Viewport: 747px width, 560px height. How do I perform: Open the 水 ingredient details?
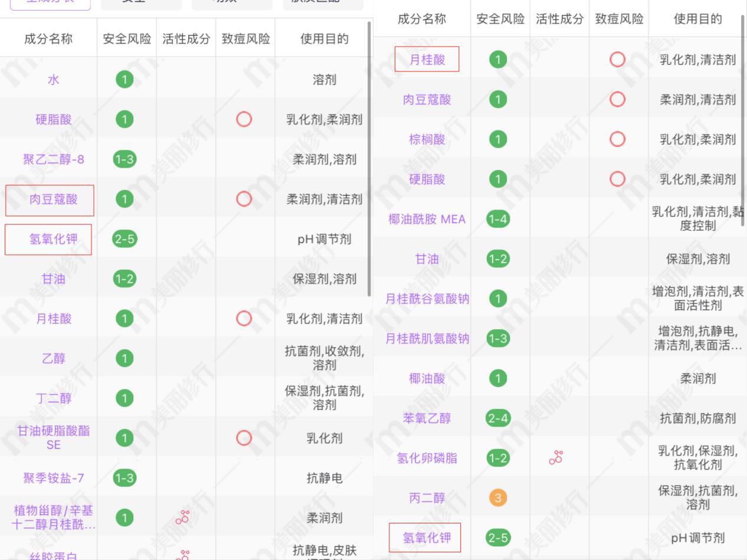click(49, 79)
